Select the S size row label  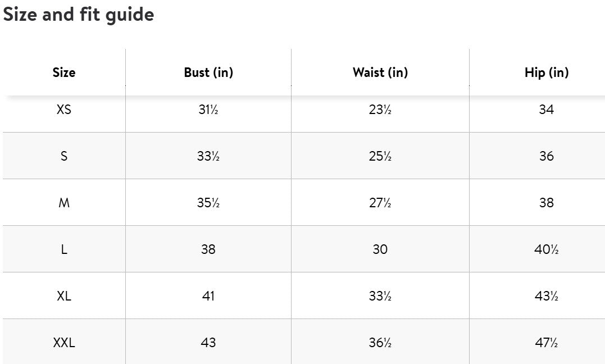(64, 156)
